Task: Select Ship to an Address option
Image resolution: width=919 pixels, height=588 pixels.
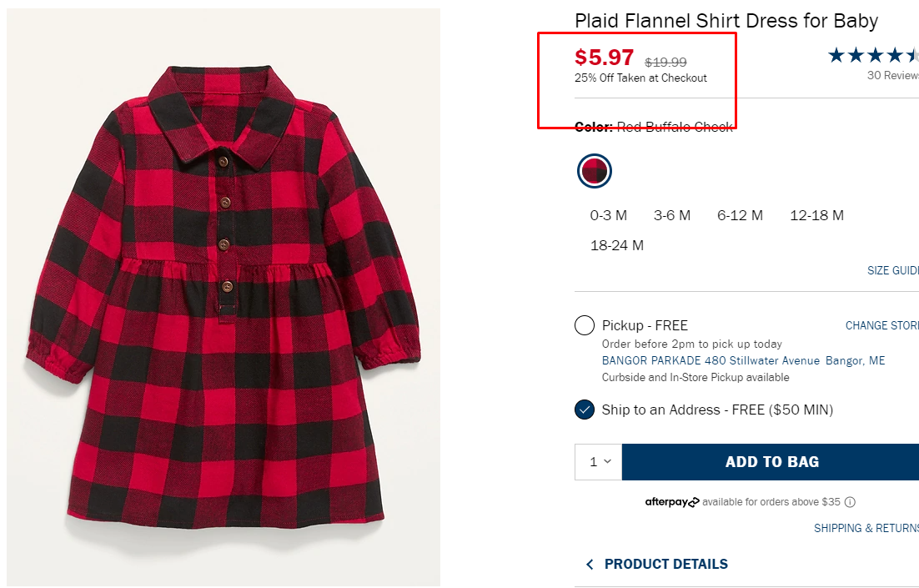Action: (585, 410)
